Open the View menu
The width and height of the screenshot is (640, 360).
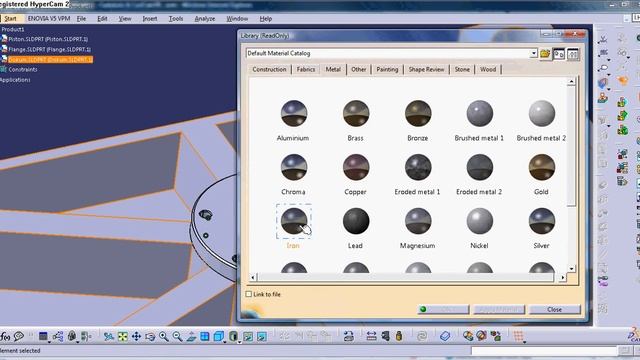point(125,19)
